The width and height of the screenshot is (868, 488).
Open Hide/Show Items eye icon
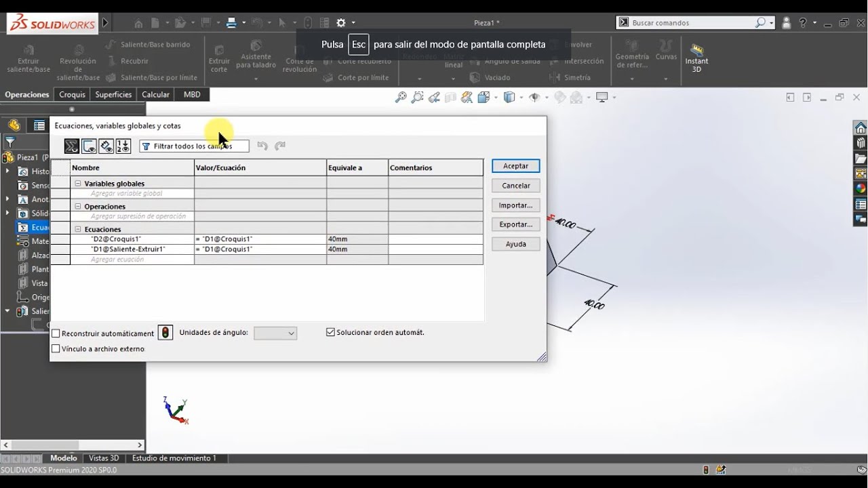534,98
